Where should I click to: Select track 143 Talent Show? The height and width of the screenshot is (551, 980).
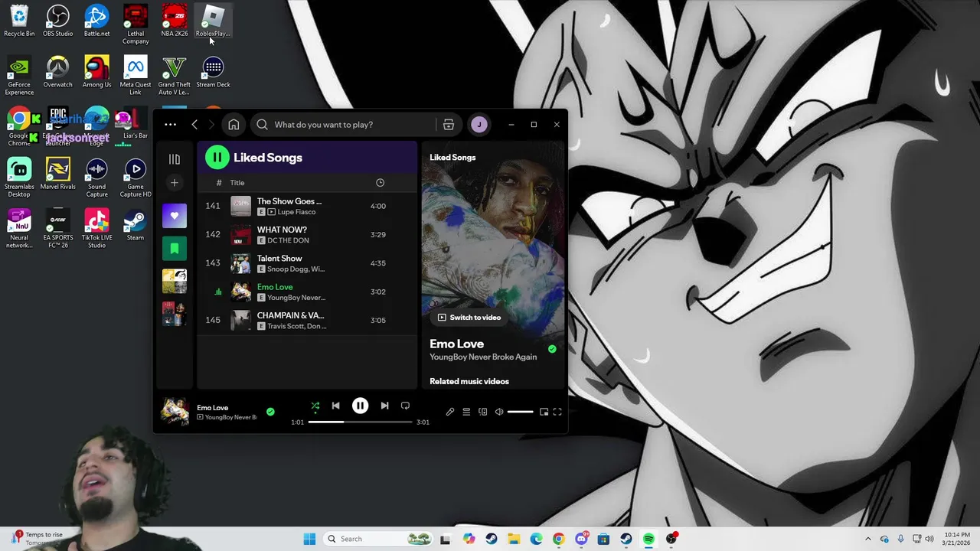pos(306,263)
